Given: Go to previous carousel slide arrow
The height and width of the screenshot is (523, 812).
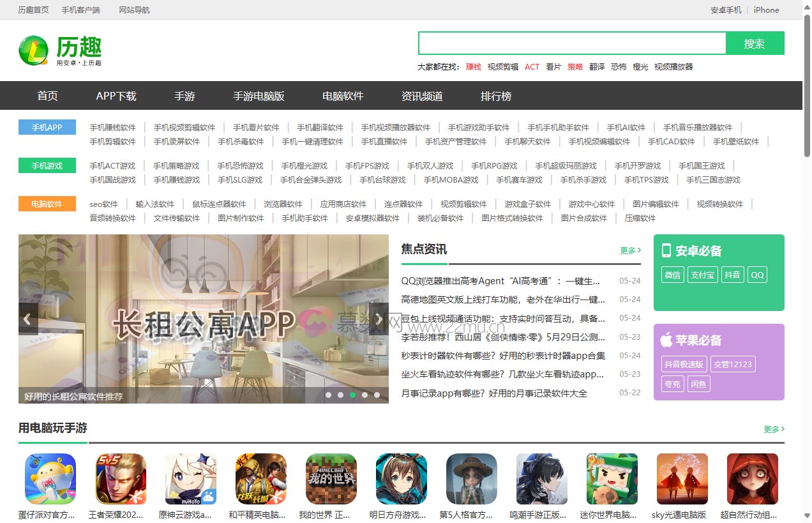Looking at the screenshot, I should pos(27,319).
